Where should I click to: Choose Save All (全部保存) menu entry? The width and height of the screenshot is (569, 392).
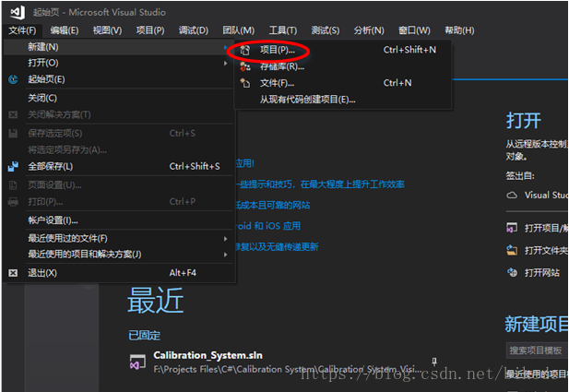click(x=118, y=167)
